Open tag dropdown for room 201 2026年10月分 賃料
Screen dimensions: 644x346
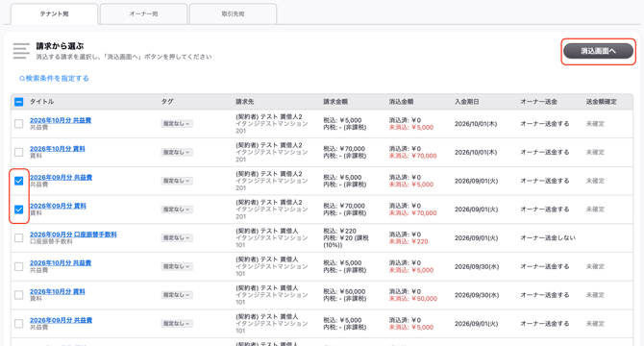(x=177, y=152)
